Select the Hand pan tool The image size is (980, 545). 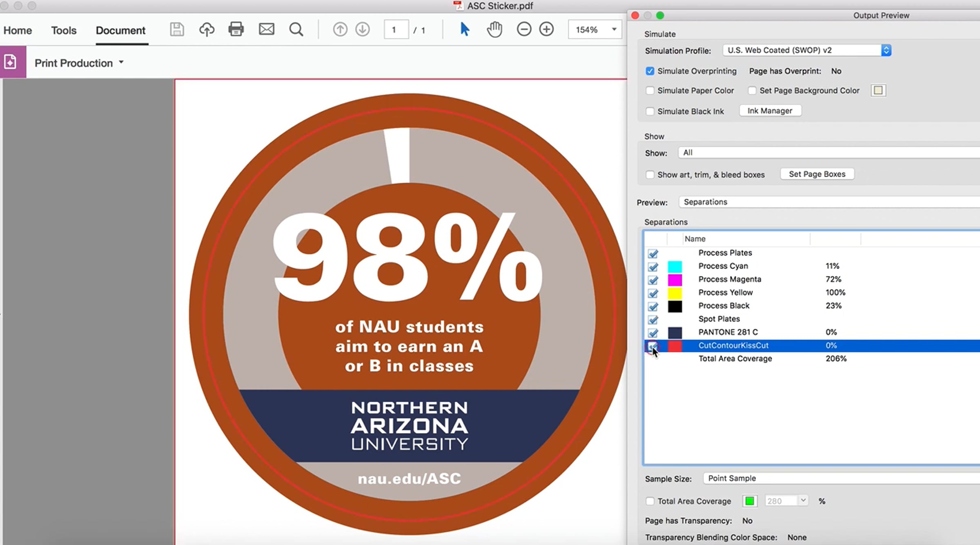point(494,29)
